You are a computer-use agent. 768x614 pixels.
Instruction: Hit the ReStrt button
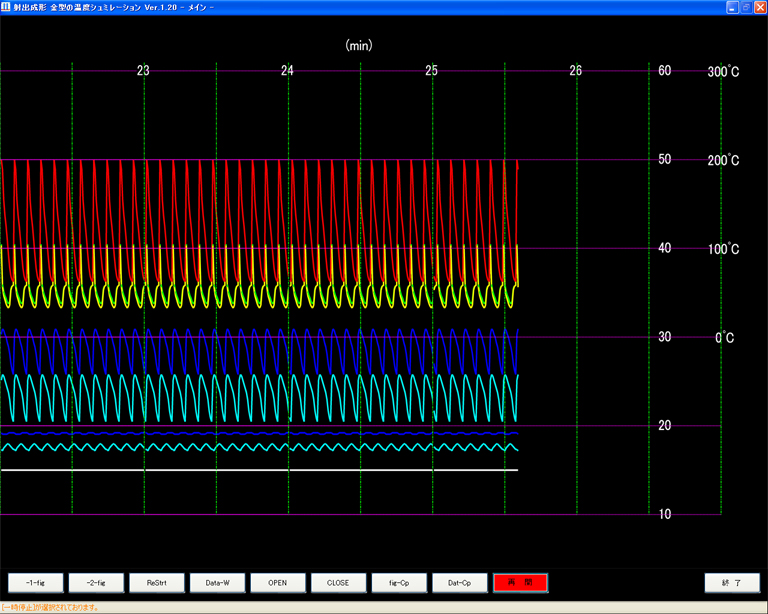(x=157, y=583)
